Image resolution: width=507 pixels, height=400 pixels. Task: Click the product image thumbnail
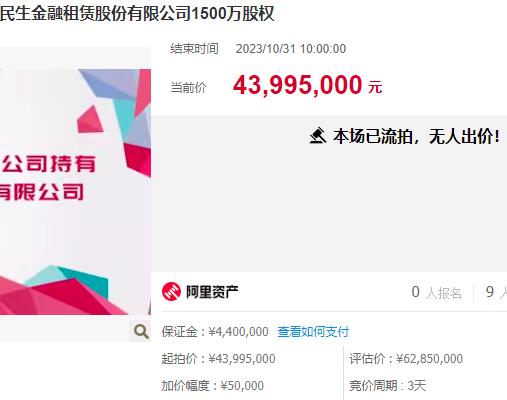point(75,192)
